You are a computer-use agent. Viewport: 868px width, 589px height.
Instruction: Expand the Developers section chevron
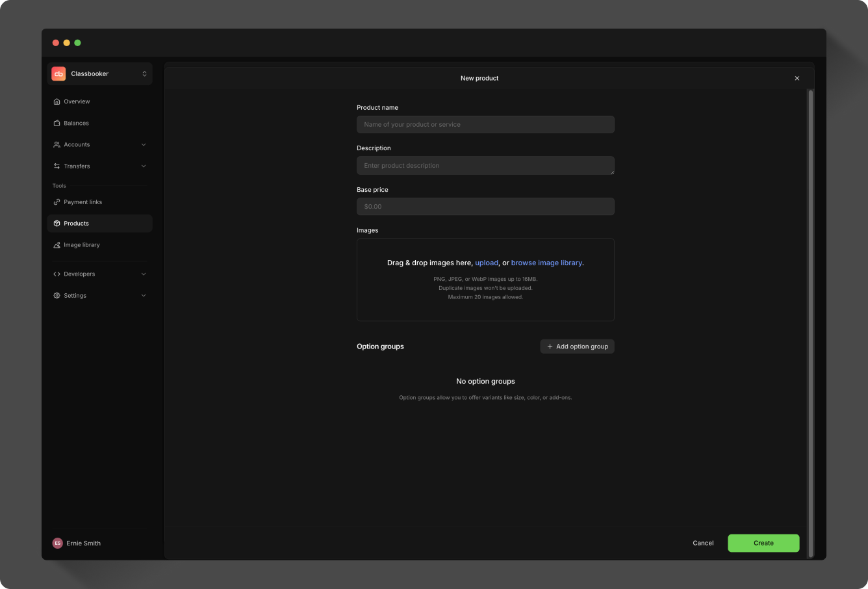coord(144,274)
